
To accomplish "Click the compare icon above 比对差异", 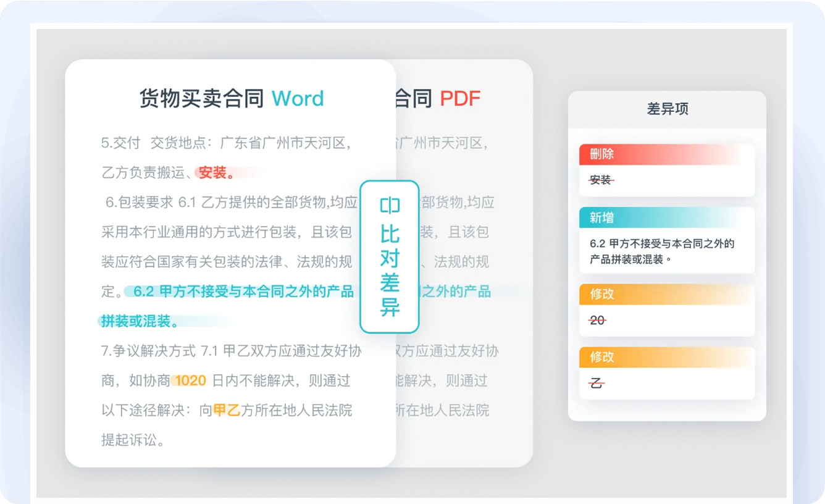I will tap(390, 205).
